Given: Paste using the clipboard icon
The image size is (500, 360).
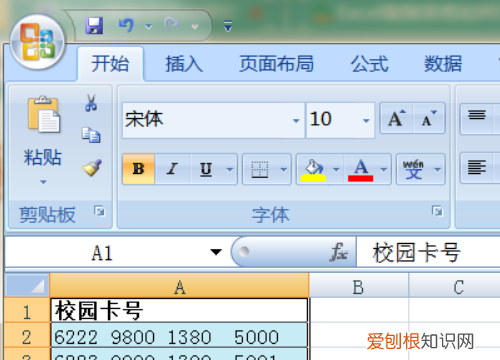Looking at the screenshot, I should point(43,115).
